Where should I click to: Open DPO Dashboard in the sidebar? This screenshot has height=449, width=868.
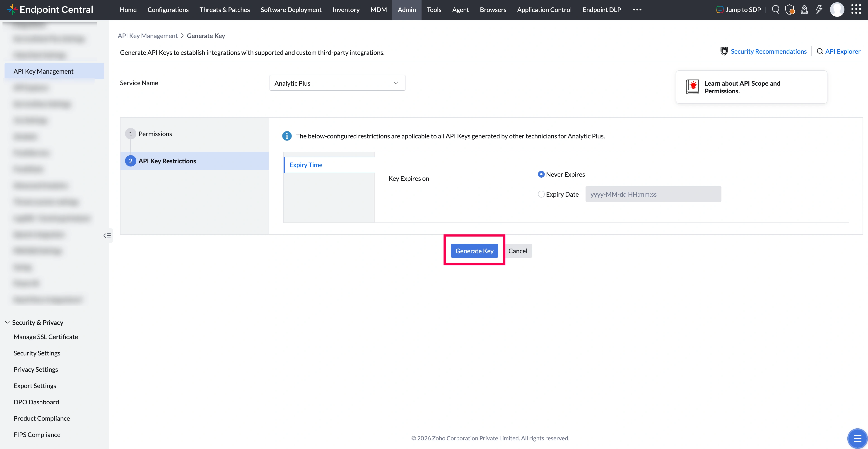[36, 402]
